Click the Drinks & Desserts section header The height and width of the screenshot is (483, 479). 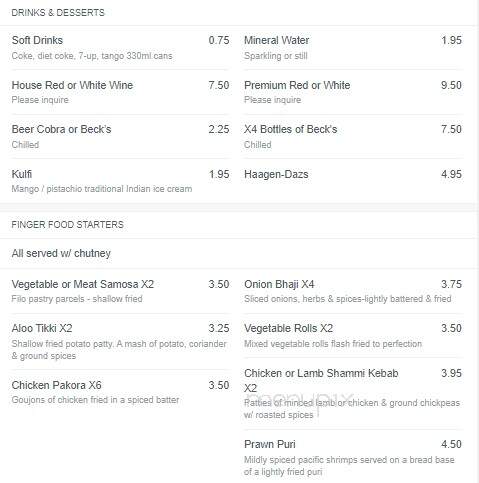coord(58,13)
